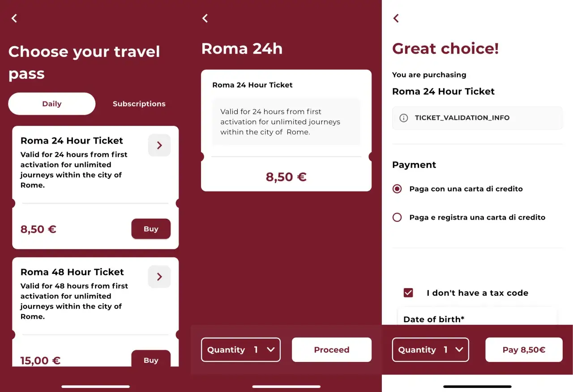
Task: Select 'Paga con una carta di credito'
Action: click(x=397, y=189)
